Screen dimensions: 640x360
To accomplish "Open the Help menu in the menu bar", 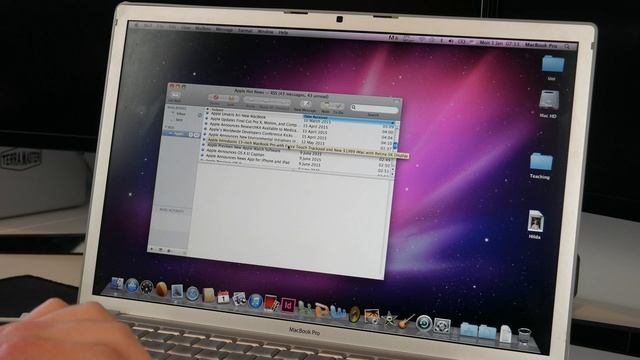I will click(283, 32).
